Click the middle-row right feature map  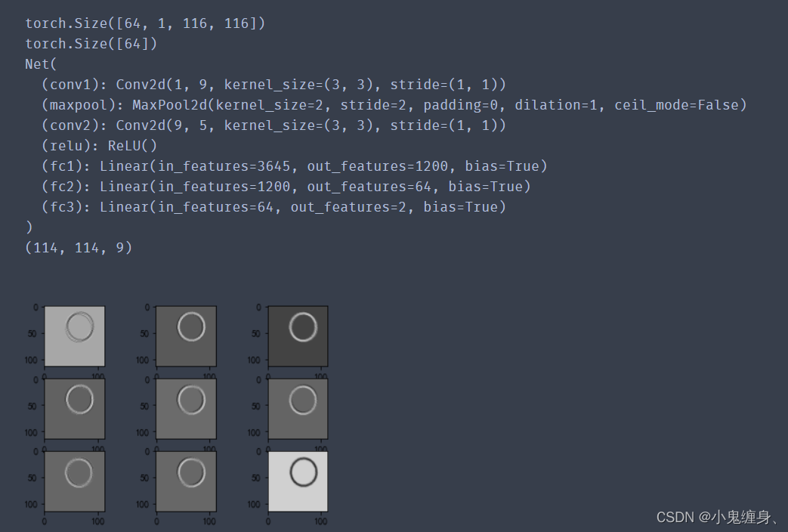[298, 408]
